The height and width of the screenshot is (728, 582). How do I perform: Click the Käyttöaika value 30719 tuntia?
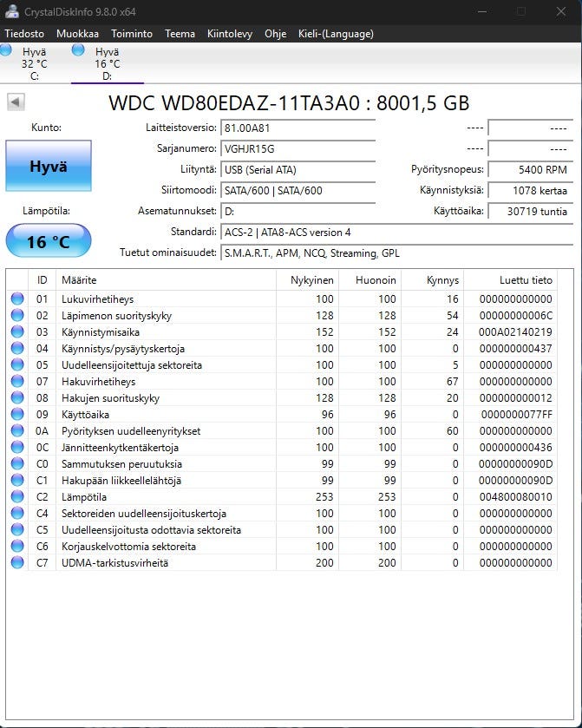pyautogui.click(x=531, y=211)
